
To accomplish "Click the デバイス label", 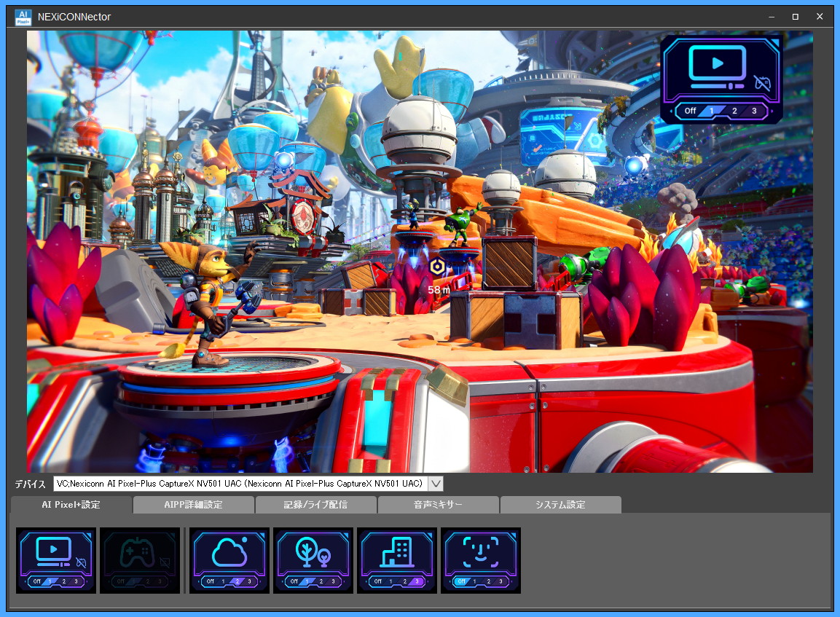I will [30, 484].
